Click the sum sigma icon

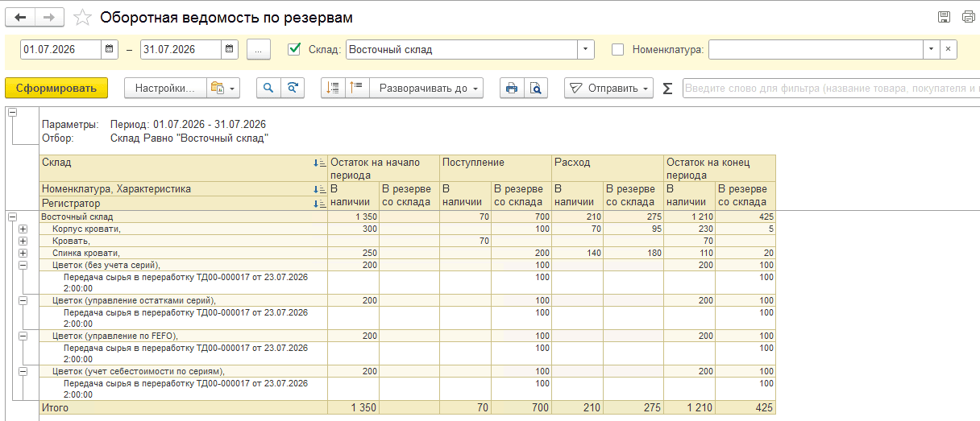pyautogui.click(x=667, y=89)
